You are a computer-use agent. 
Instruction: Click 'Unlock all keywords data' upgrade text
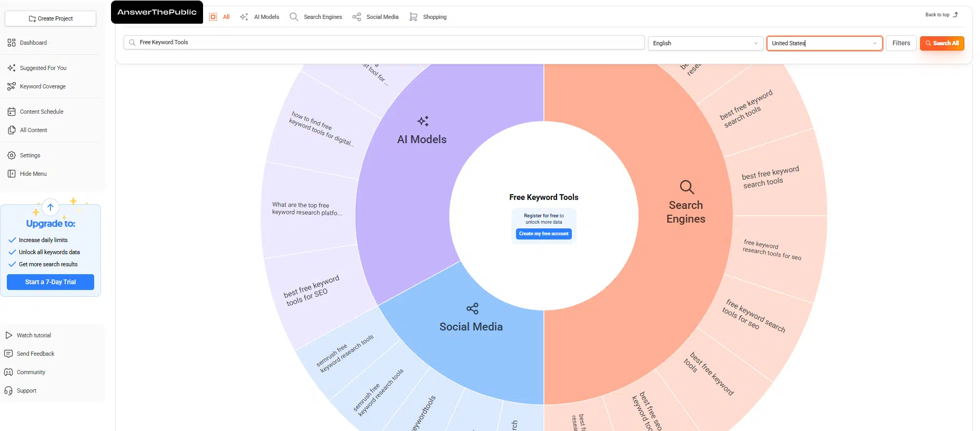[x=49, y=252]
